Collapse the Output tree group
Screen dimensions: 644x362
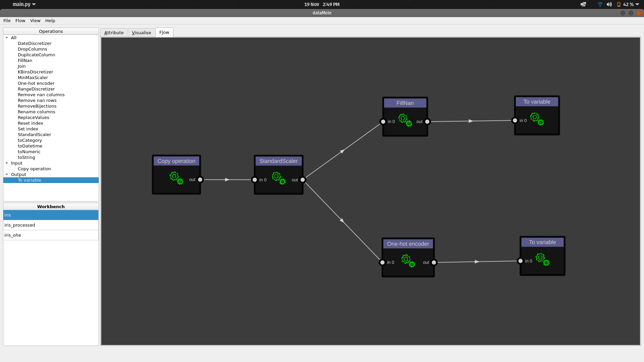[x=7, y=174]
